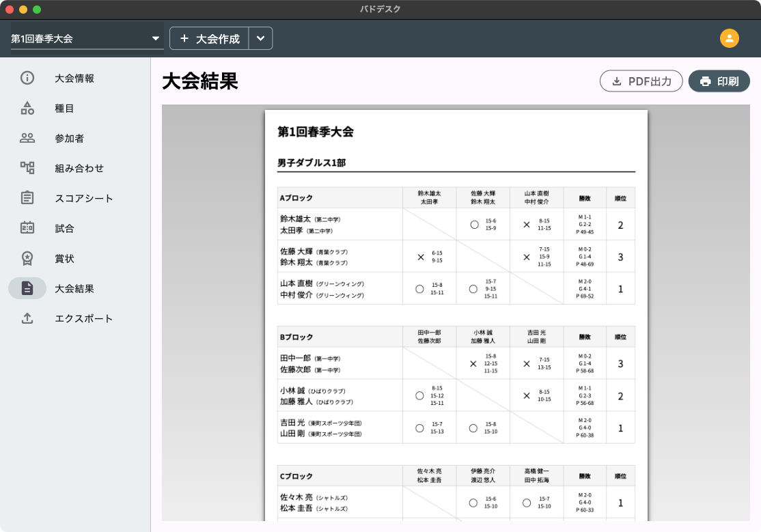Open the 大会情報 menu item
761x532 pixels.
[x=74, y=78]
